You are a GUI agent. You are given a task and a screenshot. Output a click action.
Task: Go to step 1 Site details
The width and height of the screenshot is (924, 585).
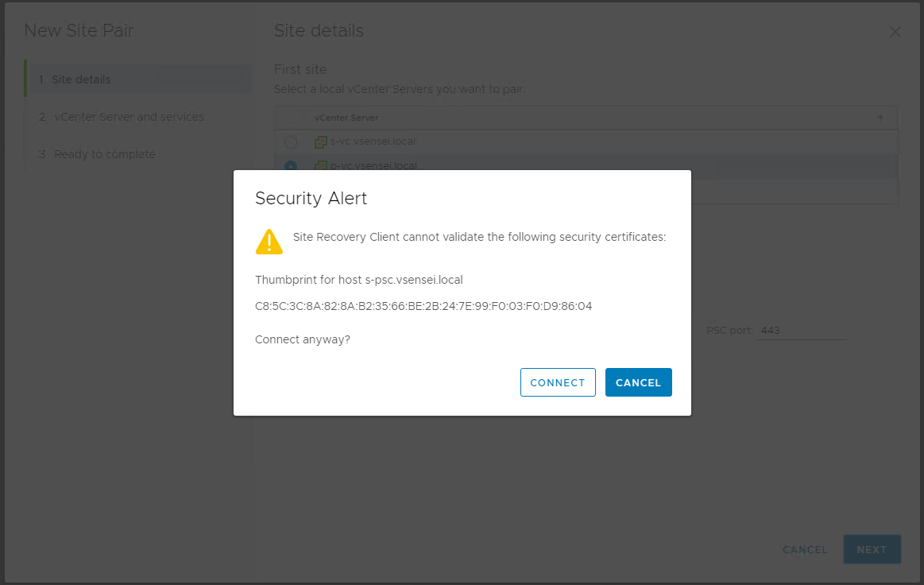click(x=81, y=79)
